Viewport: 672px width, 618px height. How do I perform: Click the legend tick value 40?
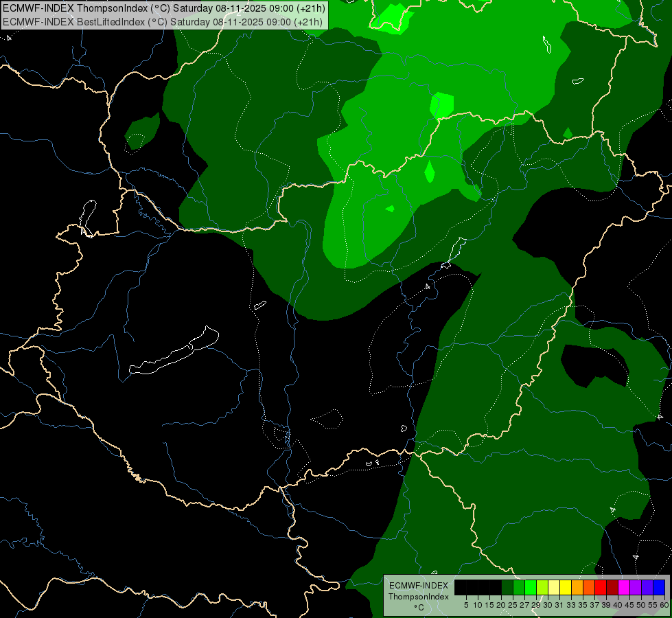pyautogui.click(x=618, y=605)
